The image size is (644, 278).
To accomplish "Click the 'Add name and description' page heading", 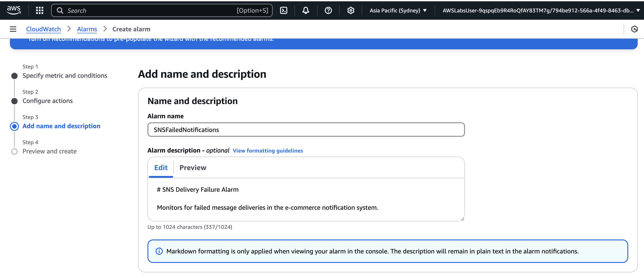I will pos(202,74).
